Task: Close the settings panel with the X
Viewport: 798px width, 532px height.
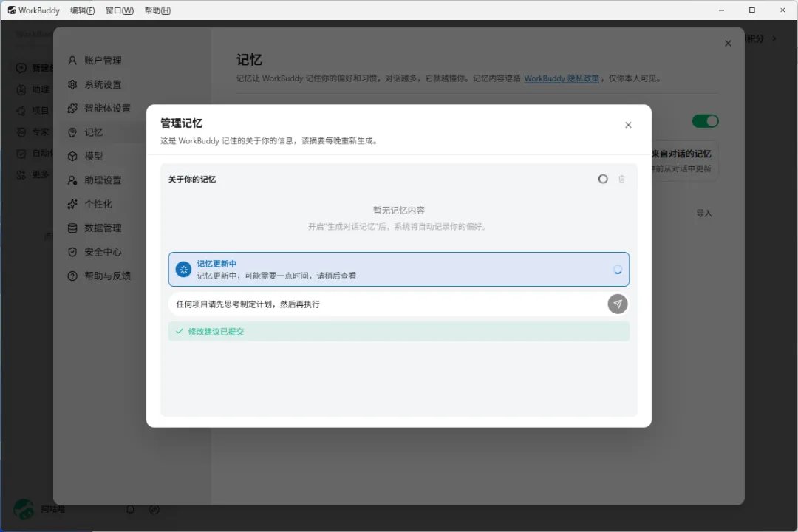Action: [x=728, y=44]
